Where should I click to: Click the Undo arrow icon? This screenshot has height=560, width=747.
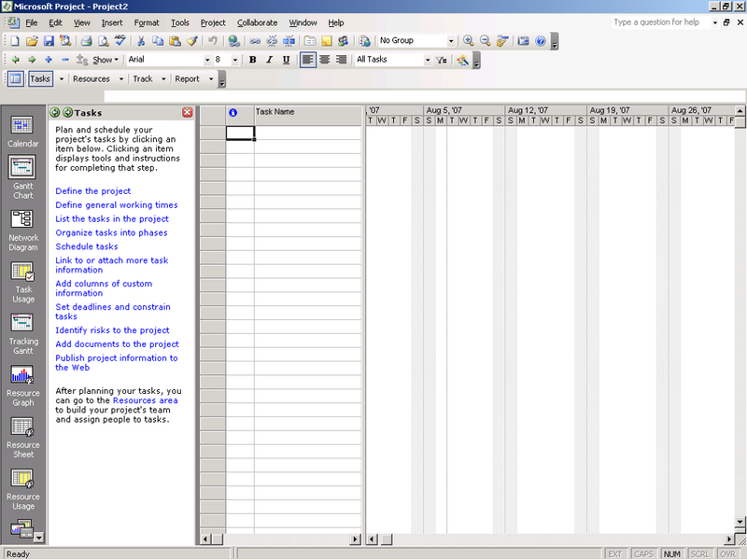coord(213,41)
